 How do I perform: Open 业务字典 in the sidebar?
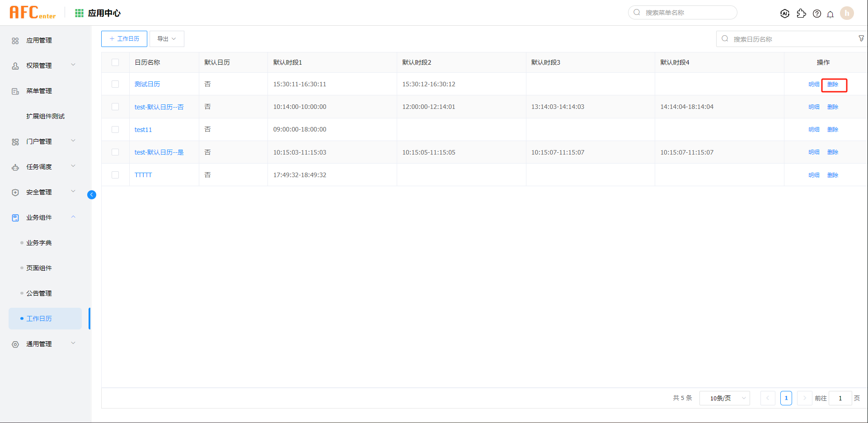39,243
